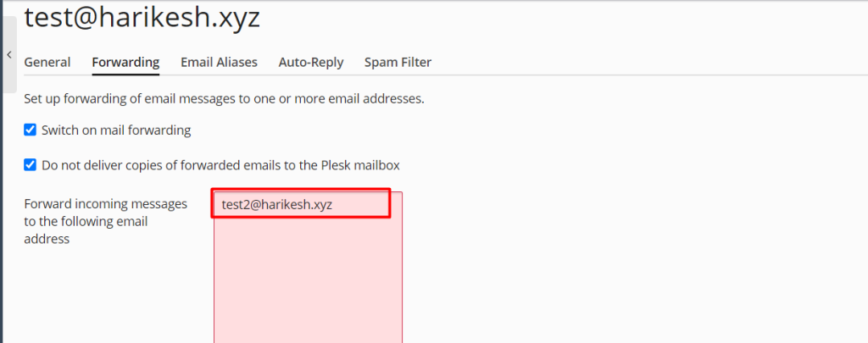Uncheck the Switch on mail forwarding checkbox

pos(30,130)
